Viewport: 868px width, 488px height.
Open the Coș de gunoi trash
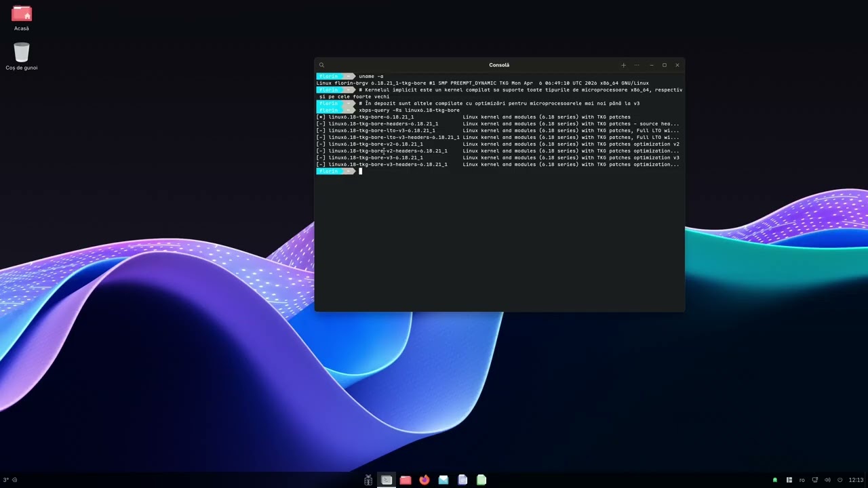pyautogui.click(x=22, y=57)
